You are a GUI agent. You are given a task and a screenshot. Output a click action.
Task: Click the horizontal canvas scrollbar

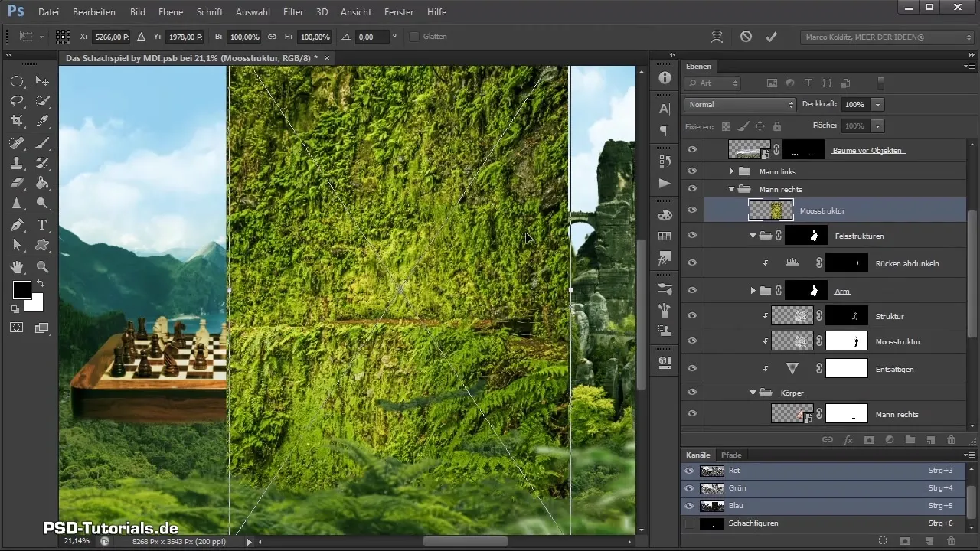pos(465,541)
